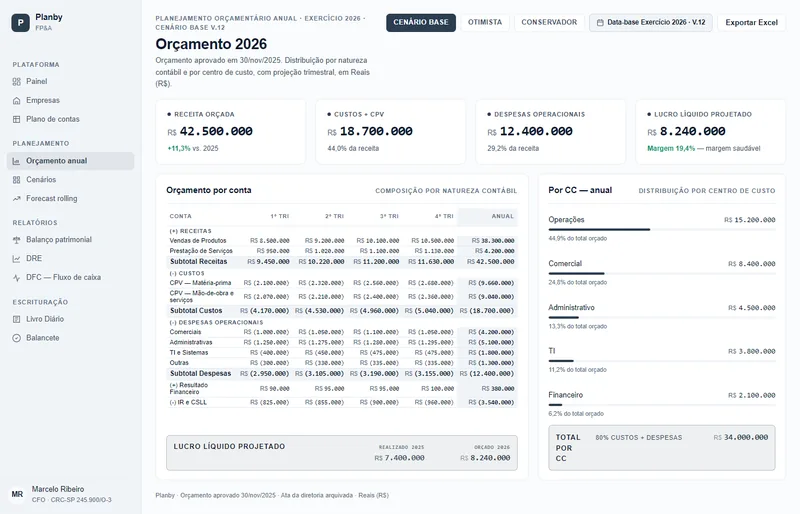This screenshot has width=800, height=514.
Task: Click the Orçamento anual chart icon
Action: coord(17,161)
